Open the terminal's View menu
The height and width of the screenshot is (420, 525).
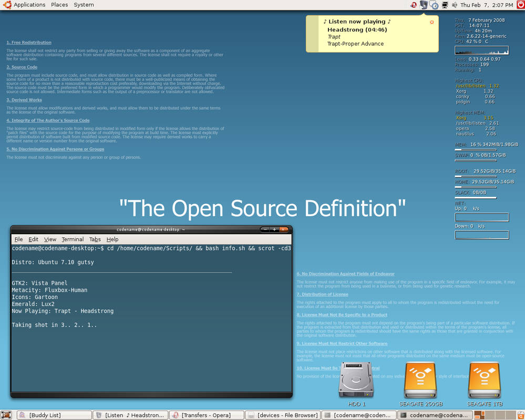pyautogui.click(x=50, y=239)
